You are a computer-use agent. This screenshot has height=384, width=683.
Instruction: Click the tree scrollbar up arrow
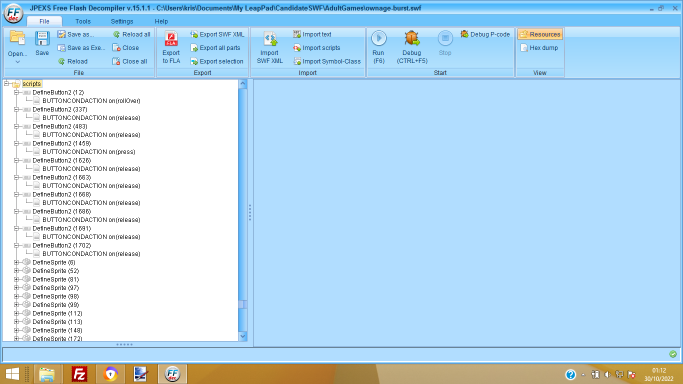coord(243,84)
